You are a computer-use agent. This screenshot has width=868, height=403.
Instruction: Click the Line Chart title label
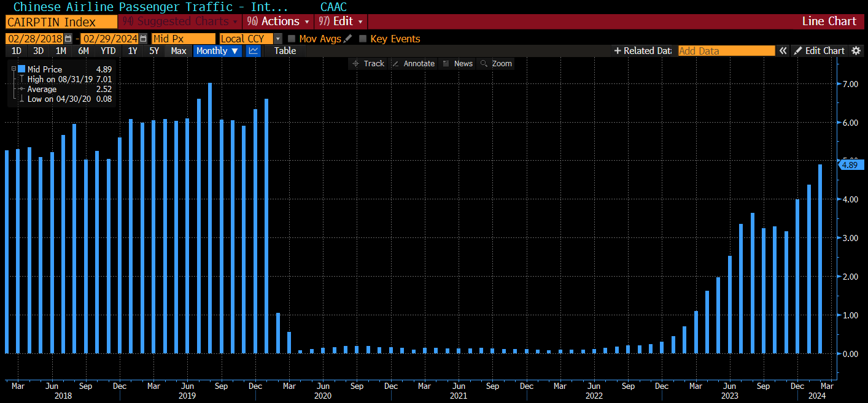point(829,21)
